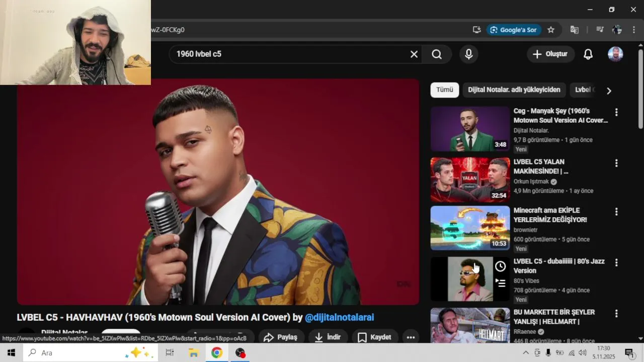
Task: Open Wi-Fi network tray icon
Action: click(571, 352)
